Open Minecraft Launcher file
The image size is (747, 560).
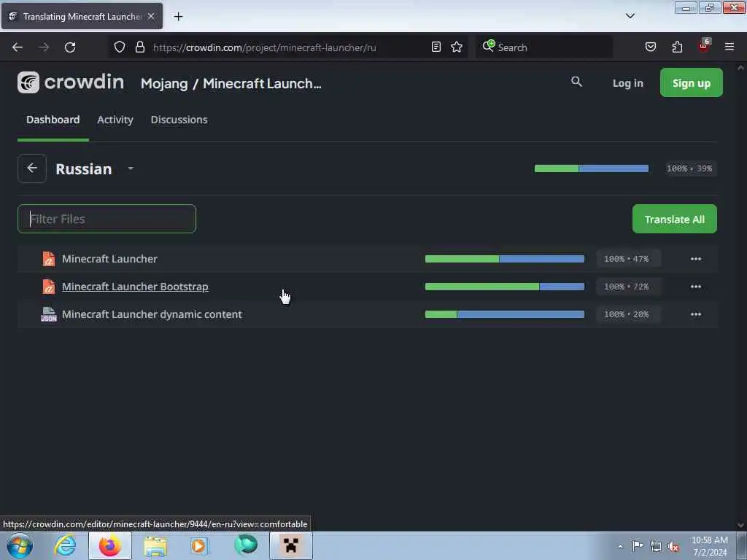click(x=109, y=259)
